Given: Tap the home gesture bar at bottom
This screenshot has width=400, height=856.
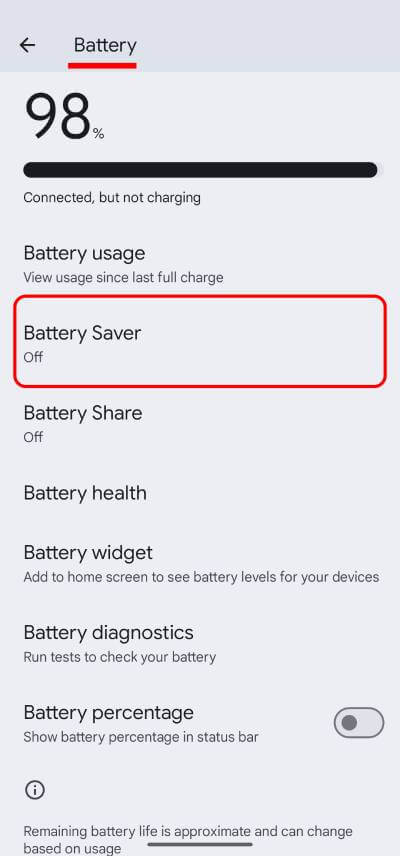Looking at the screenshot, I should (200, 845).
